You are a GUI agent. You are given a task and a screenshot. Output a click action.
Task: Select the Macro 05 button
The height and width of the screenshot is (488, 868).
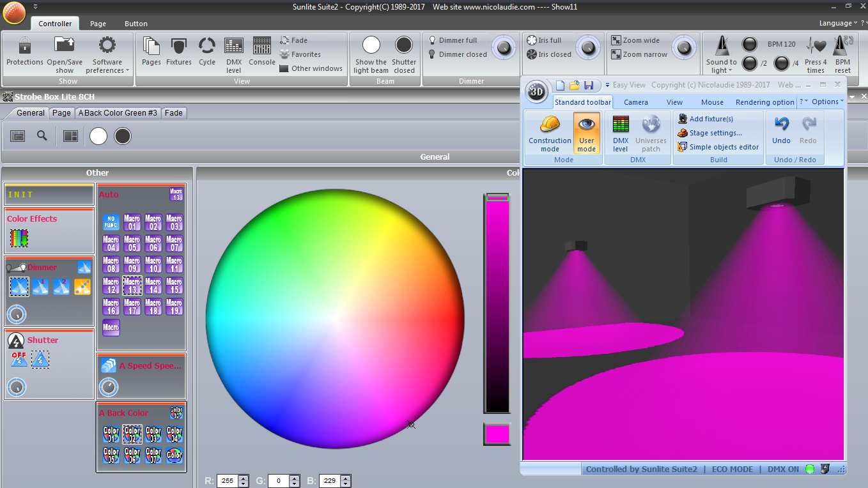132,243
